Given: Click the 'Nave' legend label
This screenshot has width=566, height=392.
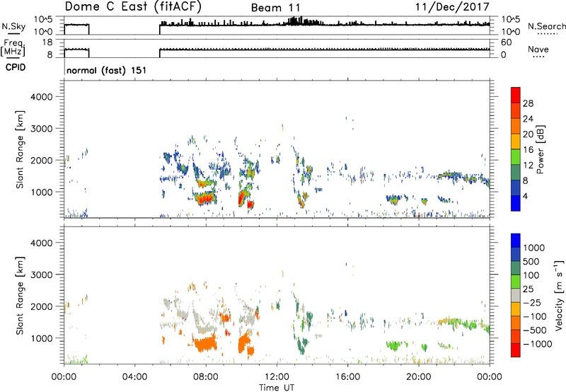Looking at the screenshot, I should (538, 50).
